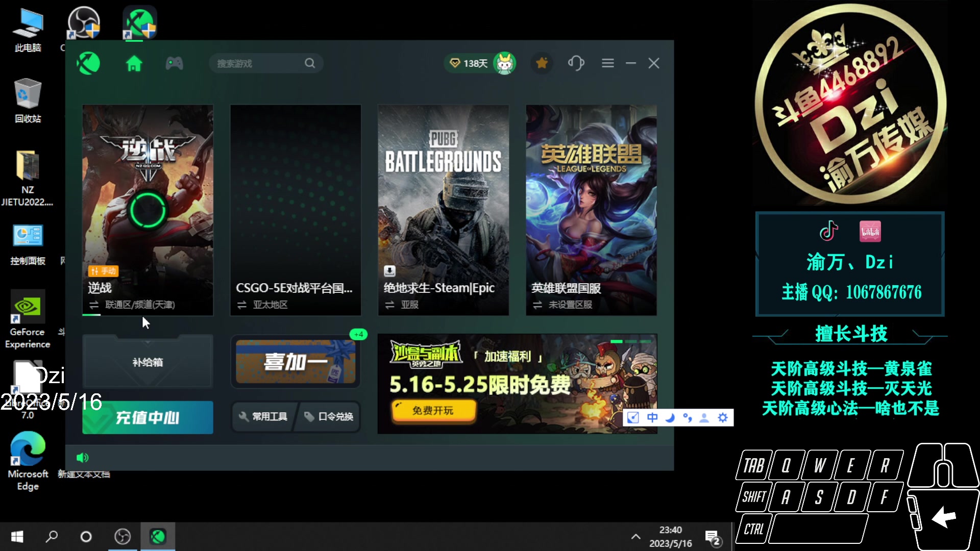Change CSGO region 亚太地区

pos(262,305)
